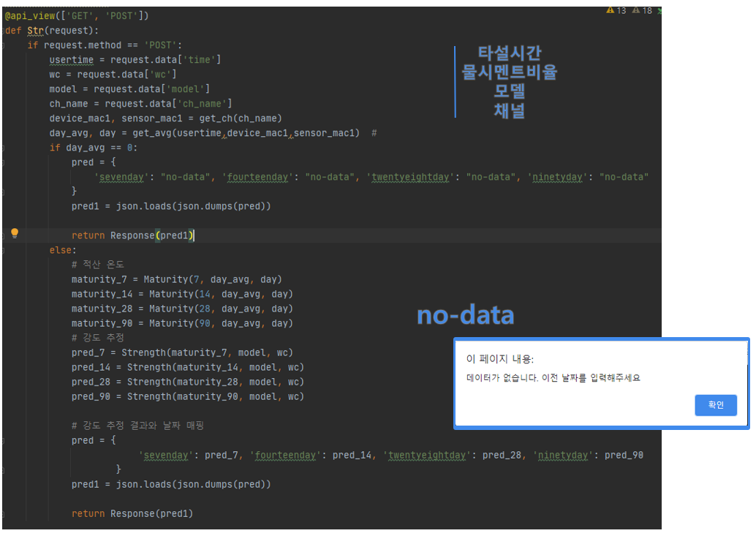This screenshot has height=536, width=756.
Task: Open the green inspection status icon top-right
Action: [660, 10]
